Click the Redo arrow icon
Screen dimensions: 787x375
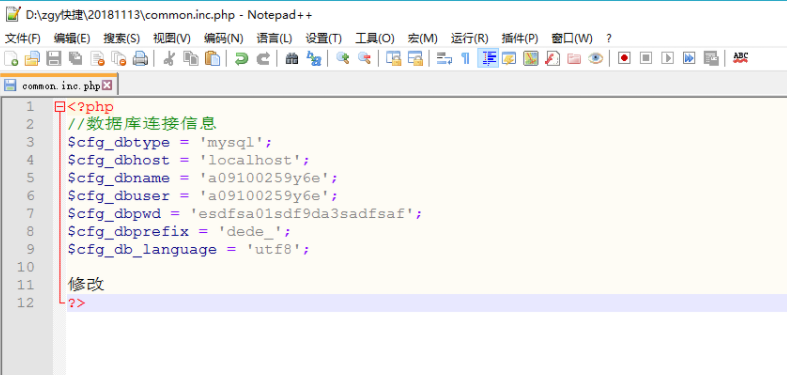click(263, 58)
